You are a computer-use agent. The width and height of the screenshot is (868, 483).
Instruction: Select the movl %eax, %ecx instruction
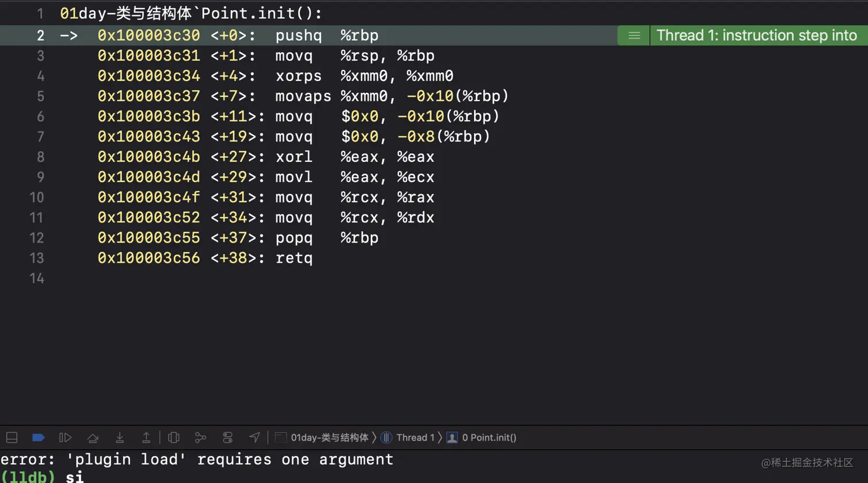click(x=355, y=177)
